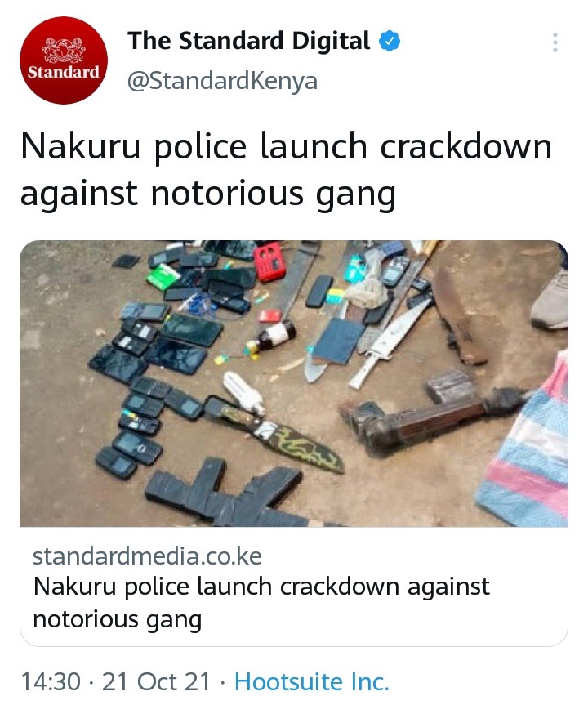Tap the grey sneaker at the photo edge
Viewport: 588px width, 714px height.
[551, 299]
